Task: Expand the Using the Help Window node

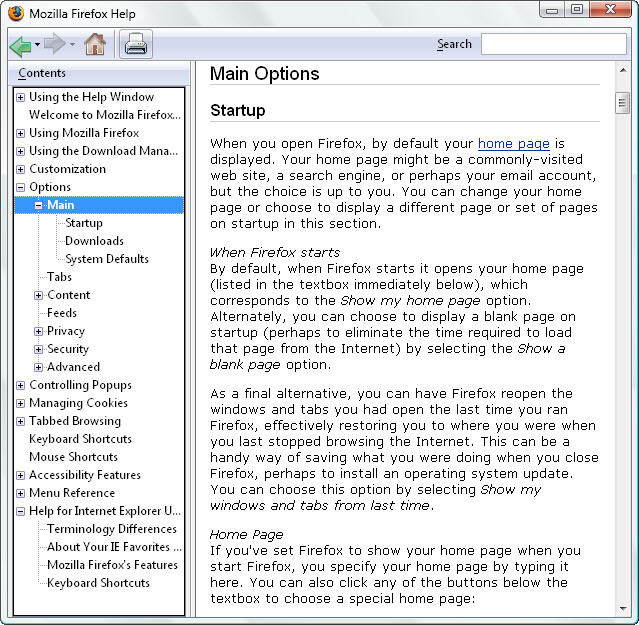Action: (x=20, y=97)
